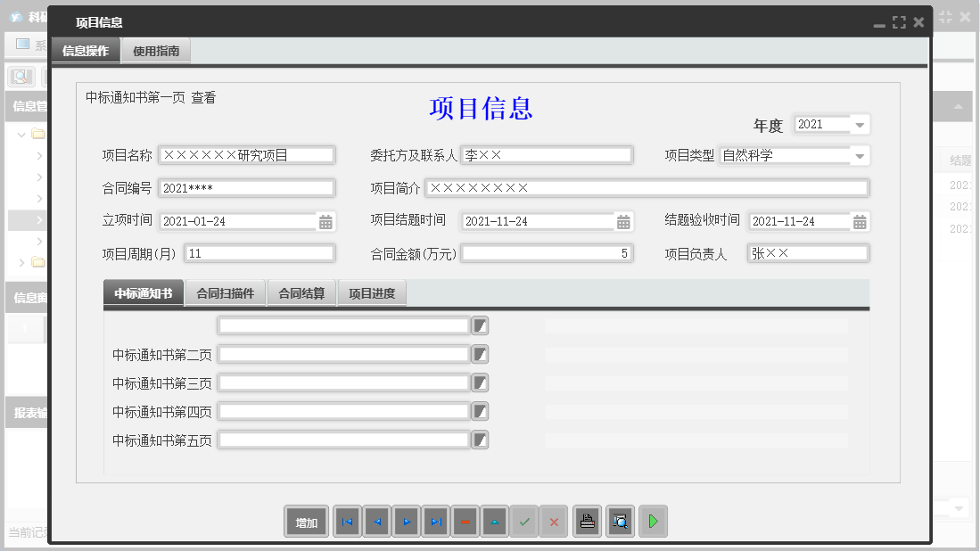
Task: Open the 年度 dropdown showing 2021
Action: (859, 124)
